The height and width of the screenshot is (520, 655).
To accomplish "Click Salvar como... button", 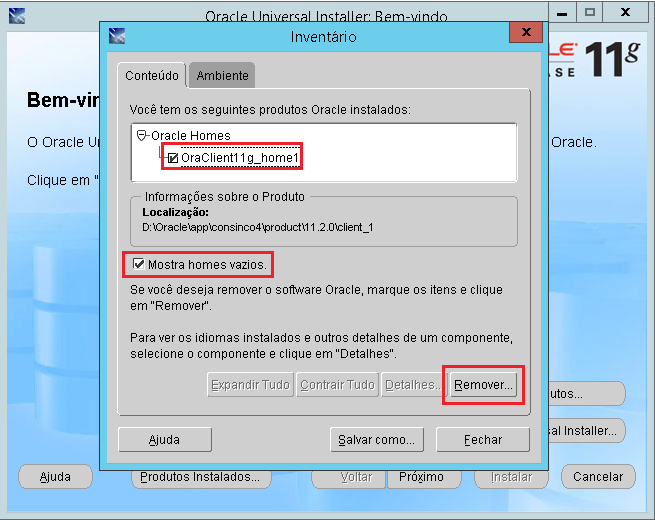I will (x=377, y=439).
